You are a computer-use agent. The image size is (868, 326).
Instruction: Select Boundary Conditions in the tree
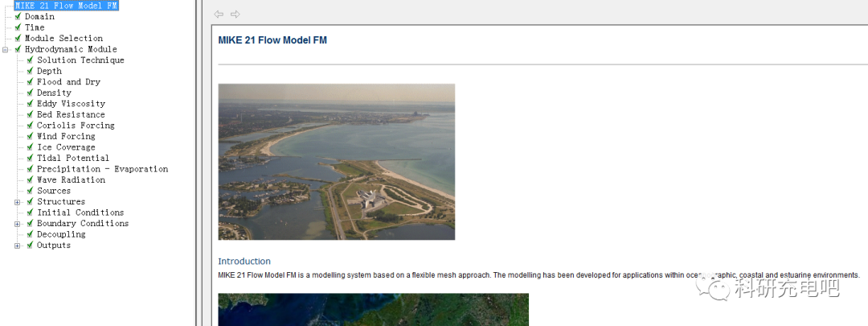pyautogui.click(x=83, y=224)
